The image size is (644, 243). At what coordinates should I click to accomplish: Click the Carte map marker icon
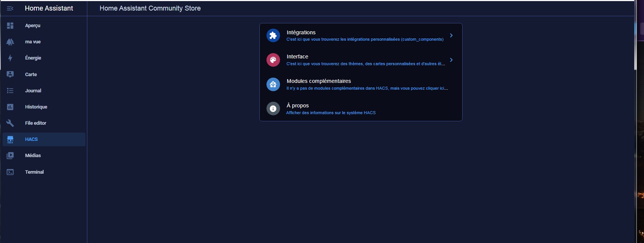[10, 74]
